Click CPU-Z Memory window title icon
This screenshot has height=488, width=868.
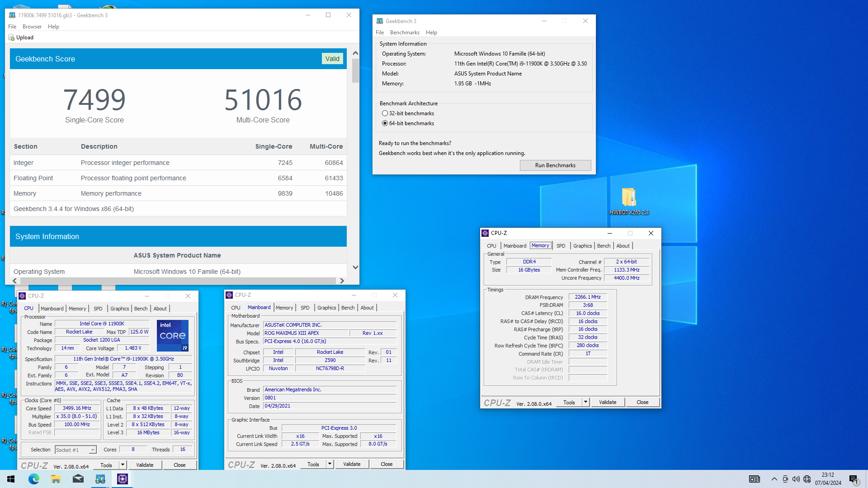[x=485, y=233]
